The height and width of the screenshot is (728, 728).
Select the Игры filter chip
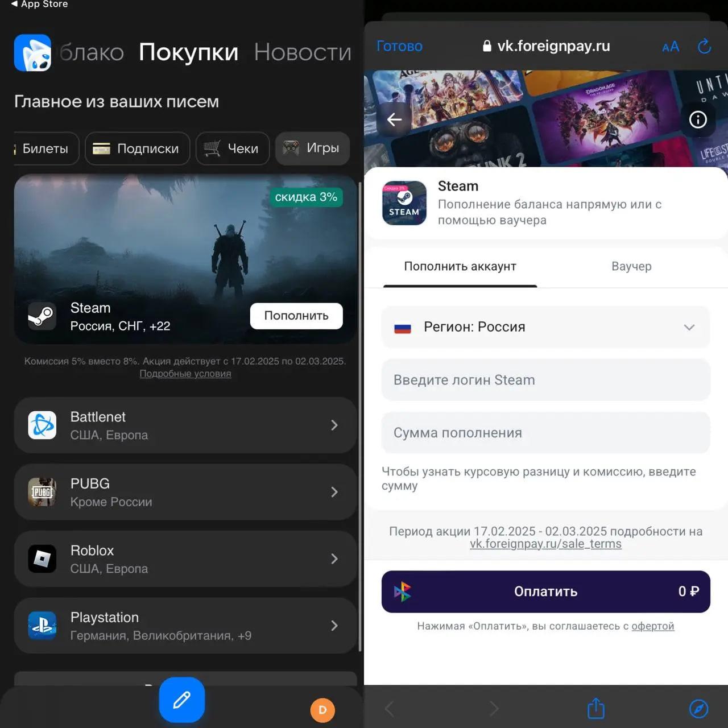pyautogui.click(x=312, y=148)
